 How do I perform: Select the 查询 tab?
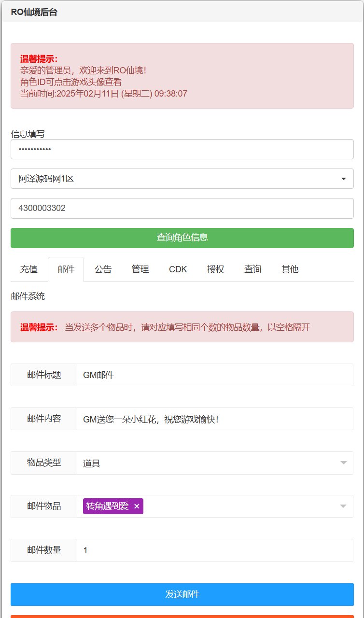pyautogui.click(x=252, y=269)
